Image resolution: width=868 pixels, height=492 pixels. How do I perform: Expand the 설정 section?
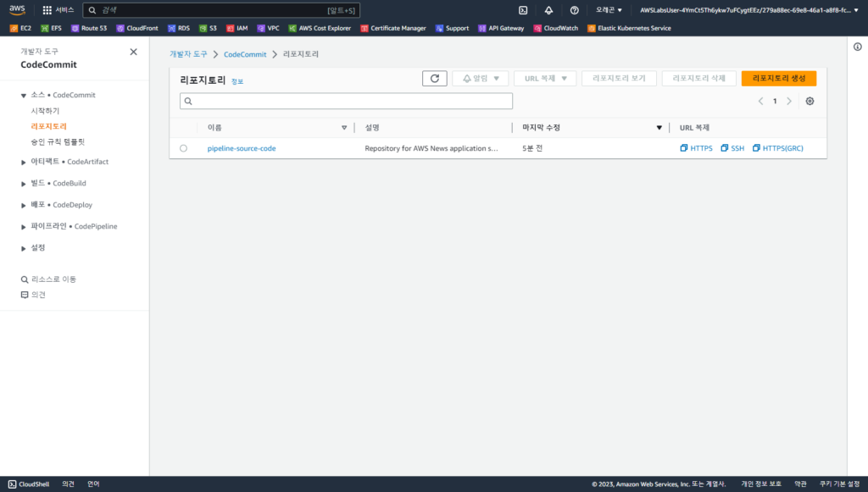[x=23, y=249]
